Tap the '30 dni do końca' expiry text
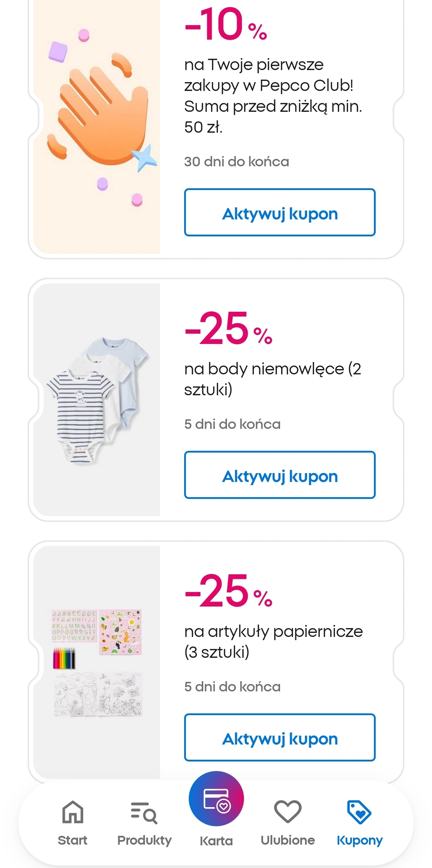 click(x=237, y=162)
